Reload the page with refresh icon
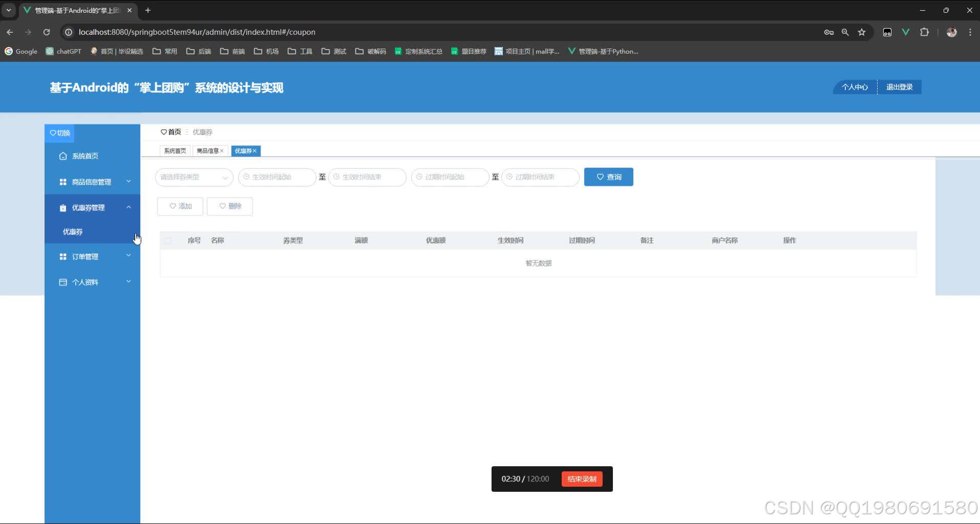Screen dimensions: 980x524 [47, 32]
